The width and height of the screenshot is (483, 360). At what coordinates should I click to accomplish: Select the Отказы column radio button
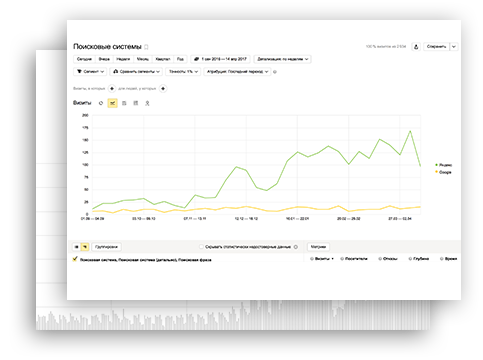(x=380, y=259)
